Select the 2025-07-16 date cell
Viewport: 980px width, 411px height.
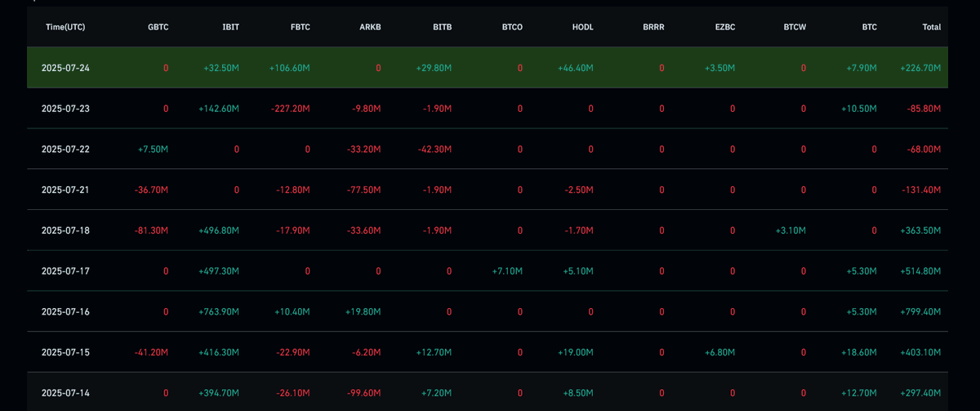pyautogui.click(x=65, y=311)
